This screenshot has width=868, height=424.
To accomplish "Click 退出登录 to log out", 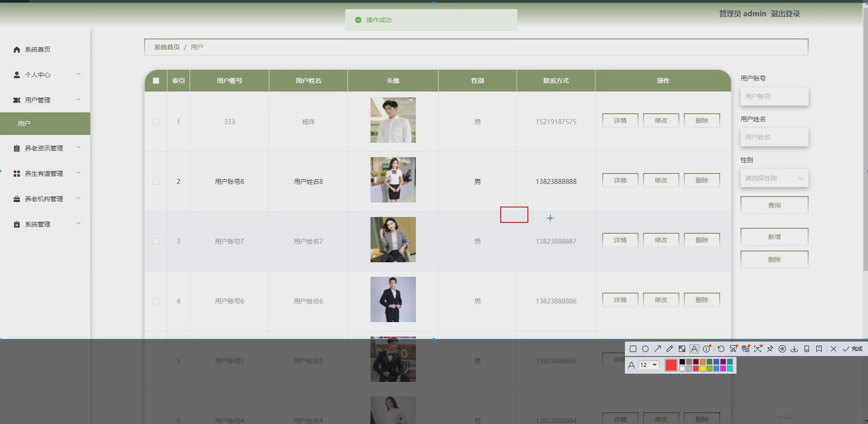I will [785, 14].
